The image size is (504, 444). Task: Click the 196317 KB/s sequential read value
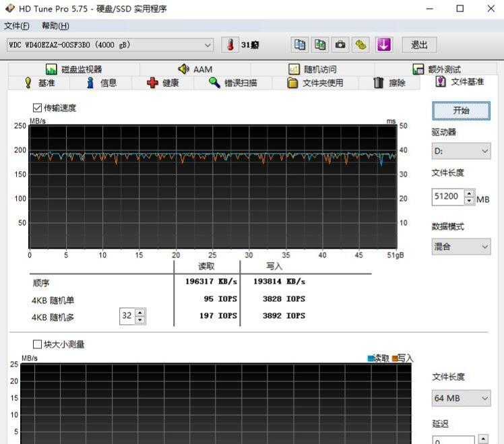pos(211,282)
